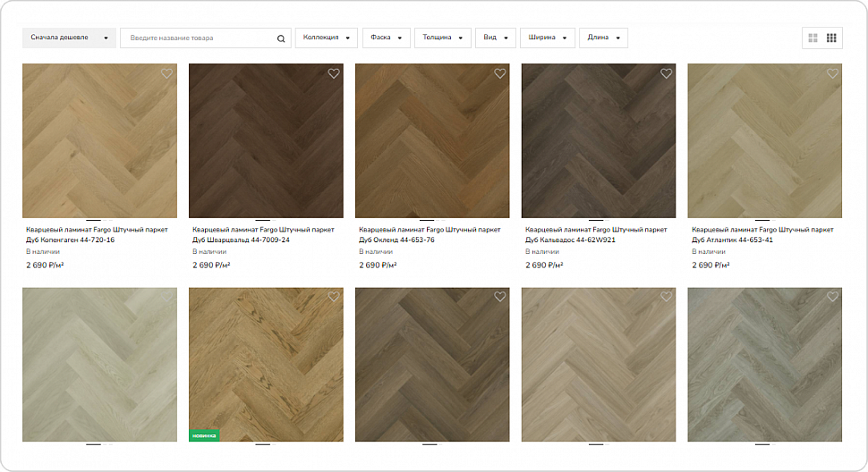Open the Сначала дешевле sort dropdown
The image size is (868, 472).
tap(69, 38)
